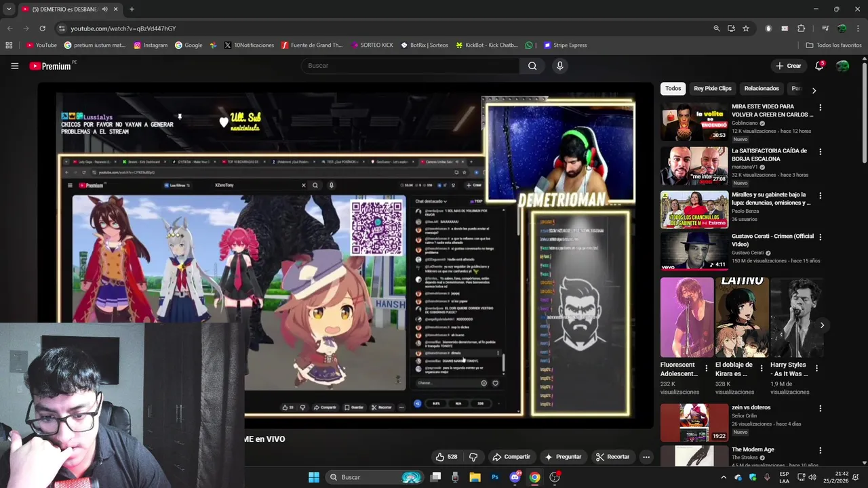Viewport: 868px width, 488px height.
Task: Open The Modern Age video title
Action: 753,449
